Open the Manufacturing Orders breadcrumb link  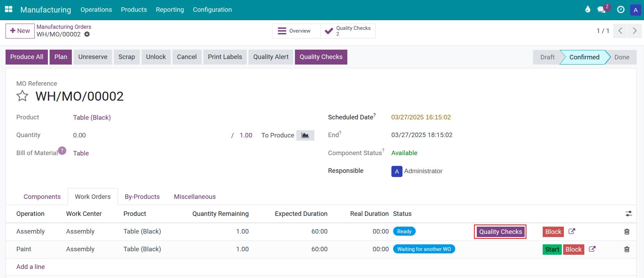(x=64, y=27)
